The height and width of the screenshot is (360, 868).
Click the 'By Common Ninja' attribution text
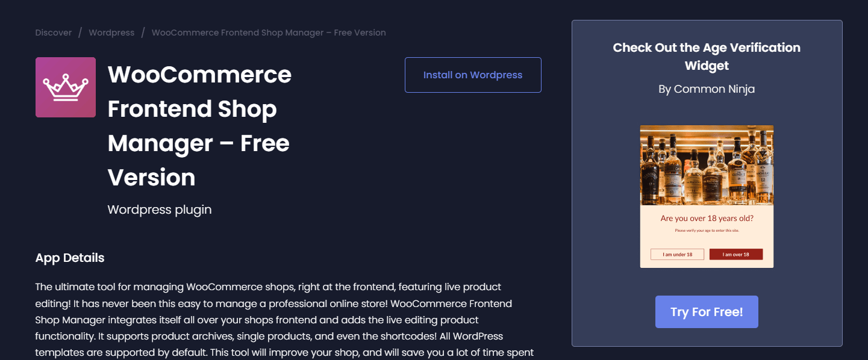(x=706, y=88)
